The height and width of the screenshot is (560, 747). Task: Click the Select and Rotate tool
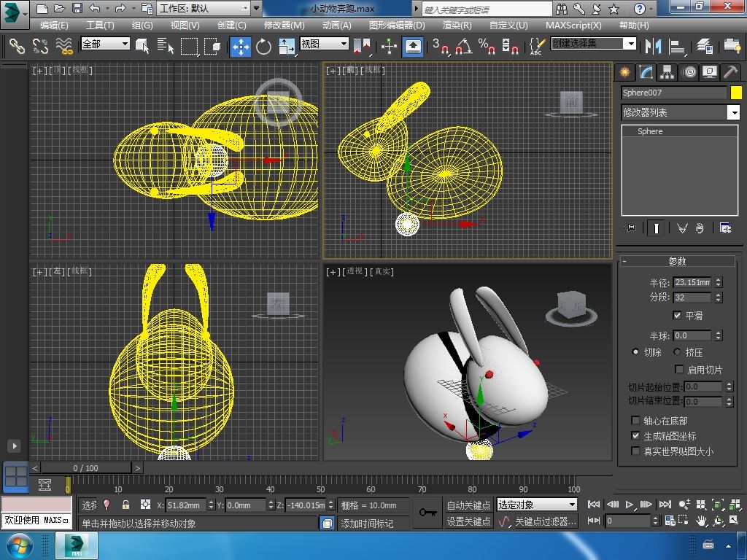click(263, 47)
